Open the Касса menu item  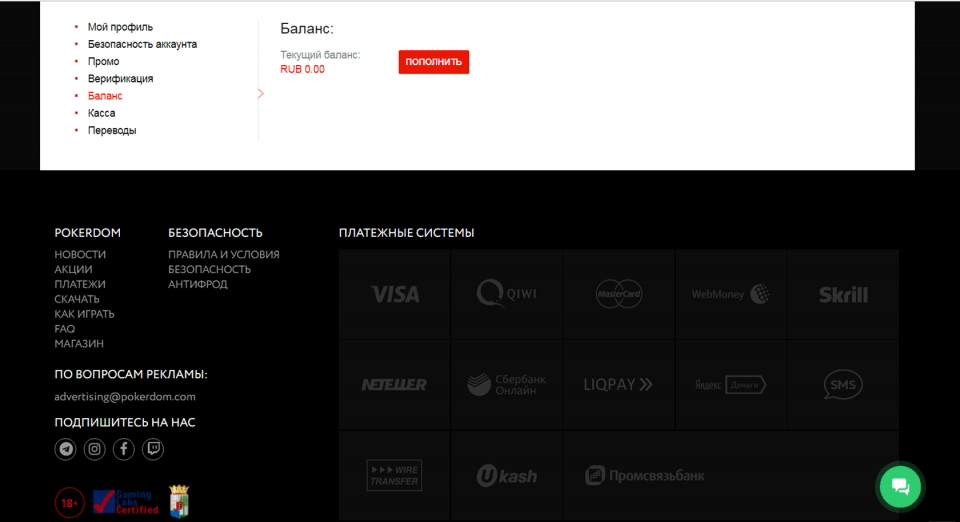coord(101,113)
